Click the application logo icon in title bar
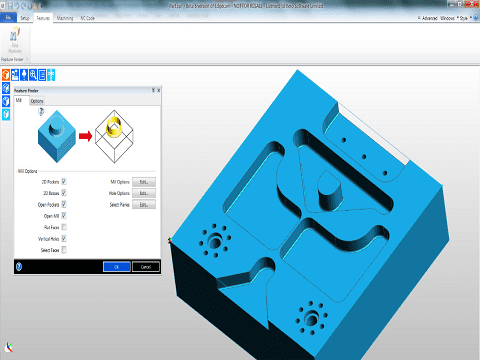The image size is (480, 360). pos(3,6)
